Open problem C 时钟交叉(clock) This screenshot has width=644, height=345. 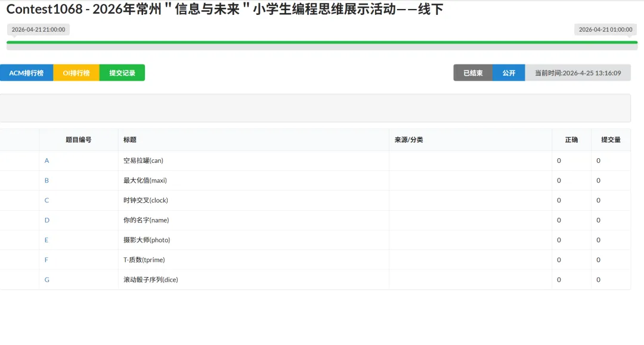pyautogui.click(x=47, y=200)
